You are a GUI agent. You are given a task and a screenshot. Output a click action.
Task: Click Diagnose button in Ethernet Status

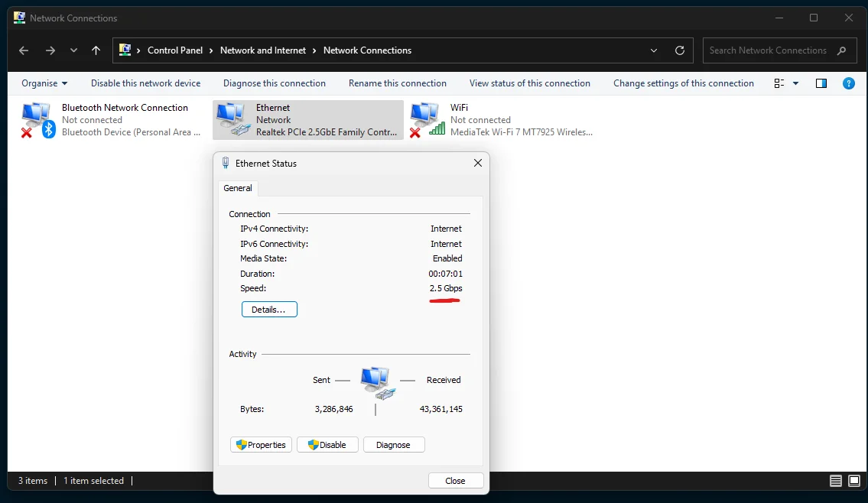(x=394, y=445)
